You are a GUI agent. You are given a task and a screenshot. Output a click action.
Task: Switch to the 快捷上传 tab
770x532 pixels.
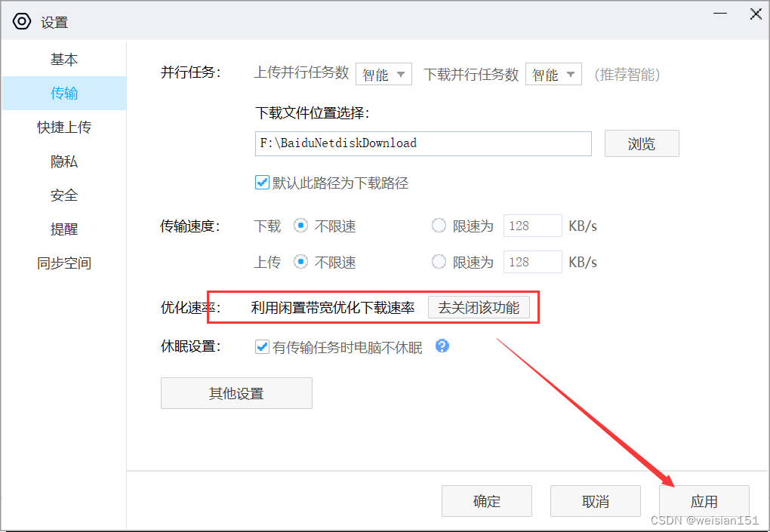tap(64, 127)
